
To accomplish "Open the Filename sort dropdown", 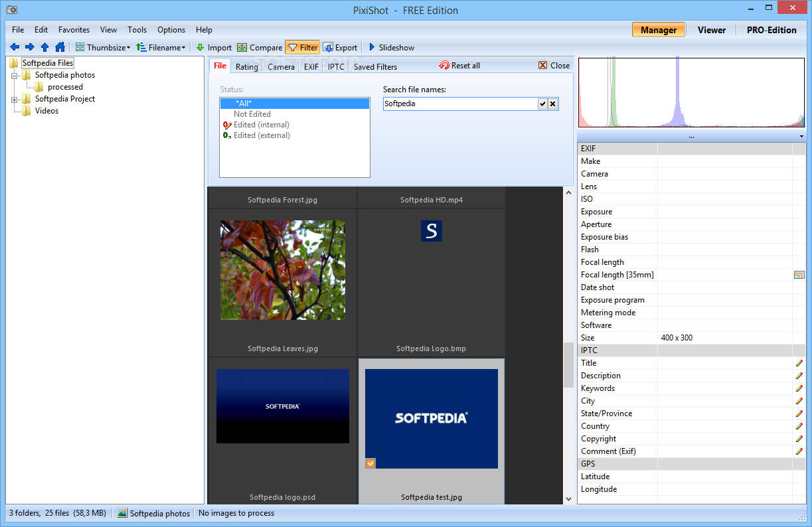I will 161,47.
